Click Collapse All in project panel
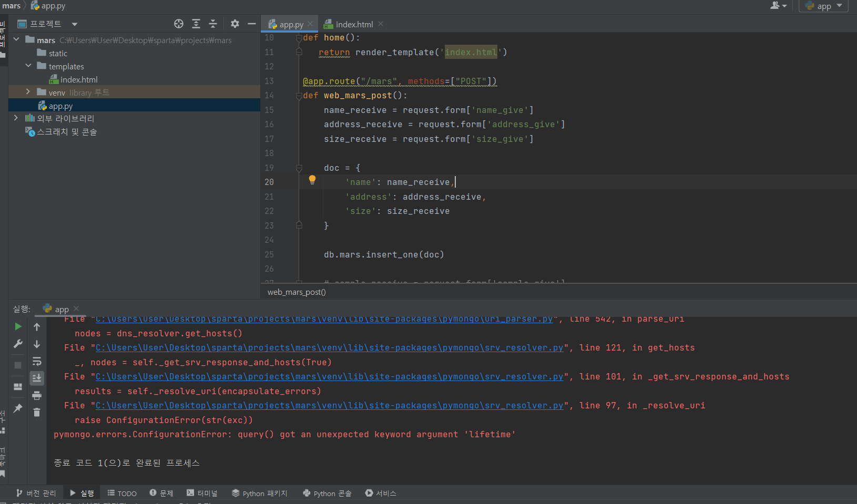This screenshot has width=857, height=504. 213,24
